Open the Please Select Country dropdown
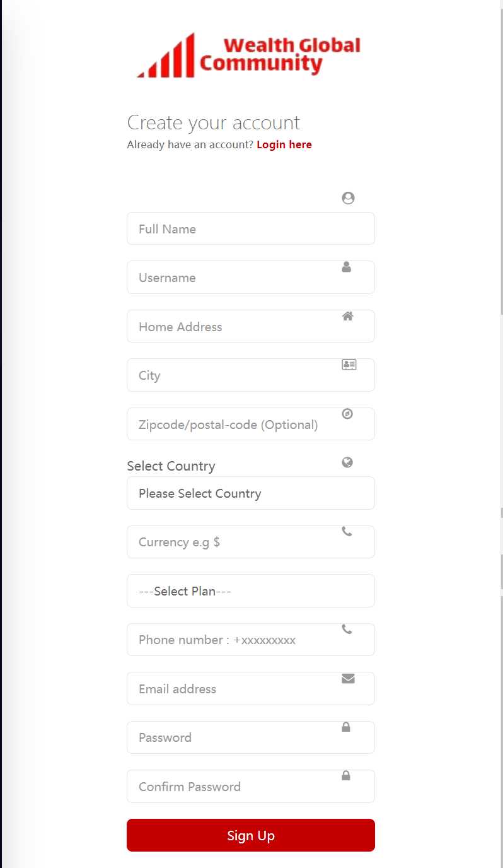 (251, 493)
